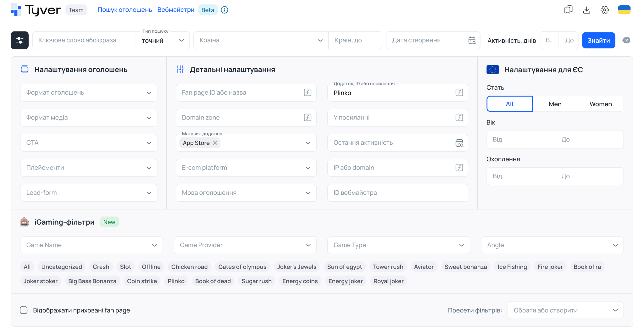Click the function icon in Fan page ID field
The height and width of the screenshot is (335, 644).
(x=308, y=92)
